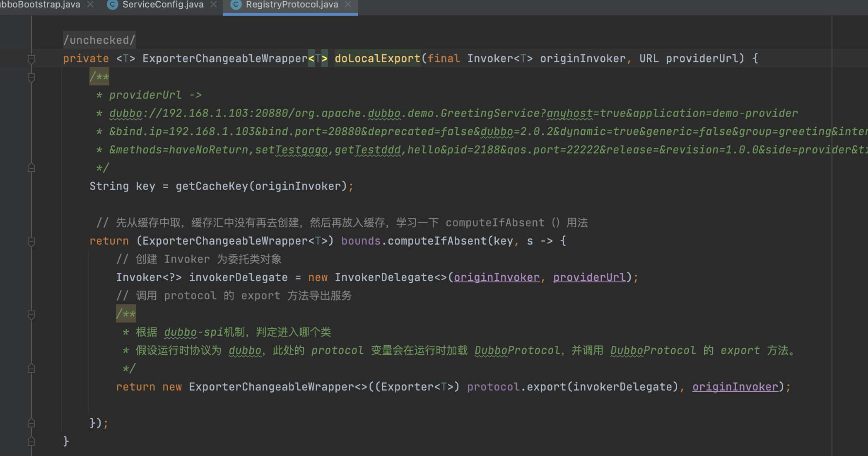
Task: Click the doLocalExport method name
Action: [x=377, y=58]
